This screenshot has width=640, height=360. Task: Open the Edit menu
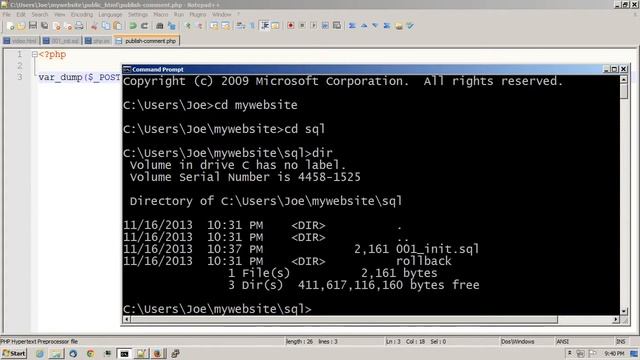21,14
